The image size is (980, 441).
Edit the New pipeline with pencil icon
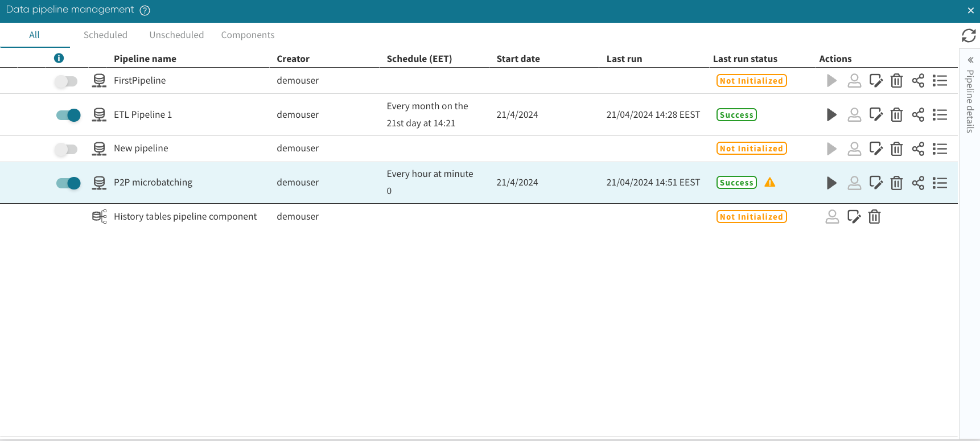(x=876, y=149)
